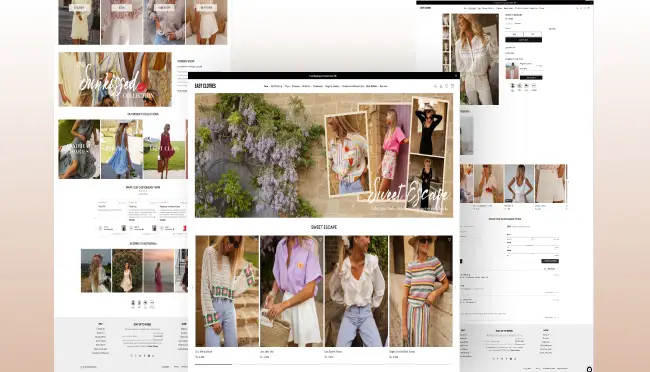650x372 pixels.
Task: Open the red dress on lawn collection tile
Action: click(165, 149)
